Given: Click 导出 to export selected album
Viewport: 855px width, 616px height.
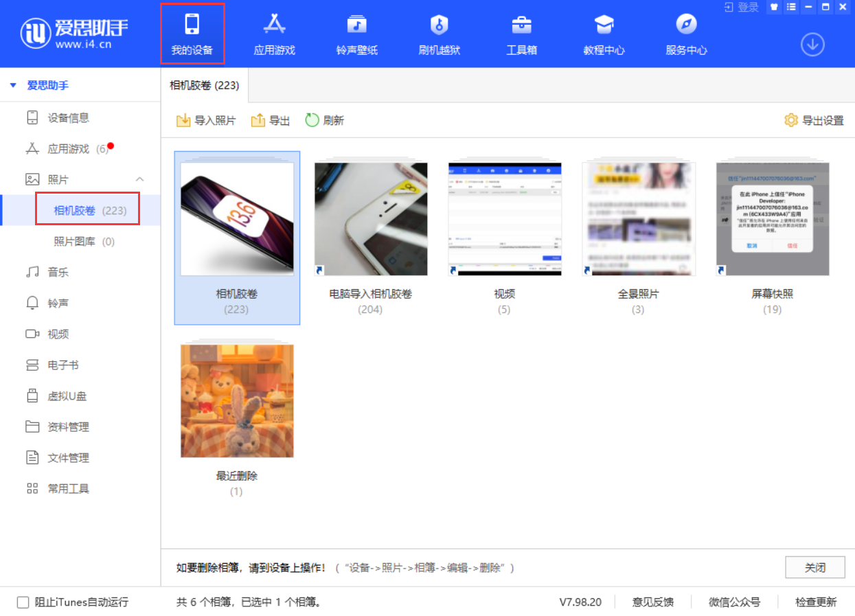Looking at the screenshot, I should coord(270,119).
